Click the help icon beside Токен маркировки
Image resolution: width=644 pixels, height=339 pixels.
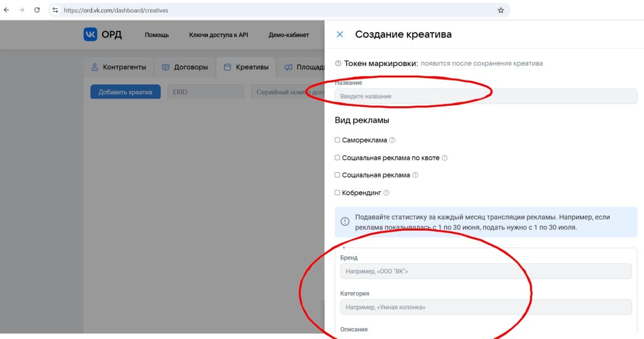tap(338, 64)
